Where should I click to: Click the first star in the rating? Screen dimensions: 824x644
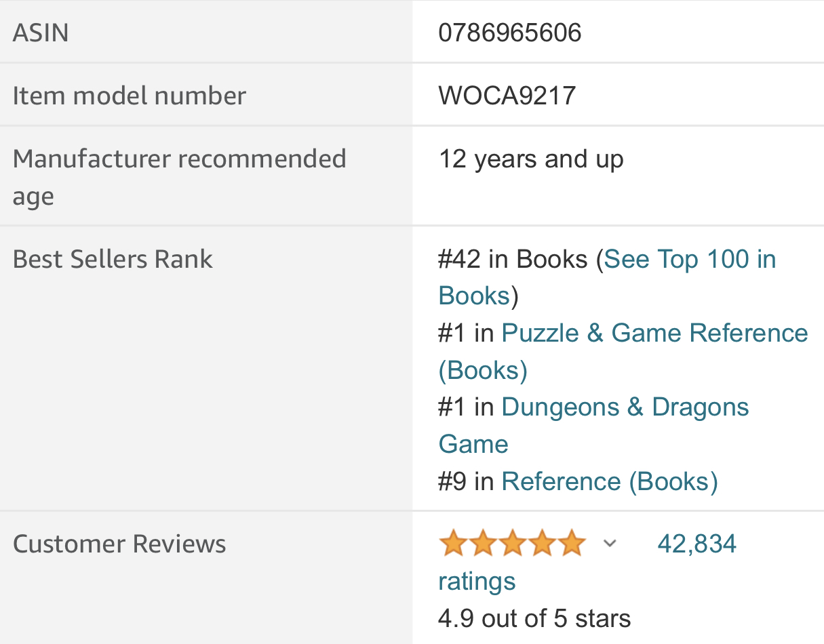[452, 544]
